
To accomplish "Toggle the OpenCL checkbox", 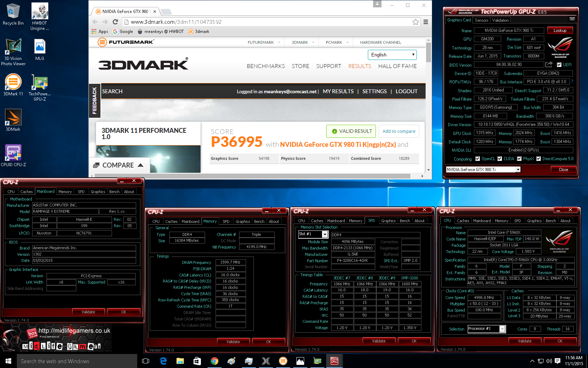I will click(477, 159).
